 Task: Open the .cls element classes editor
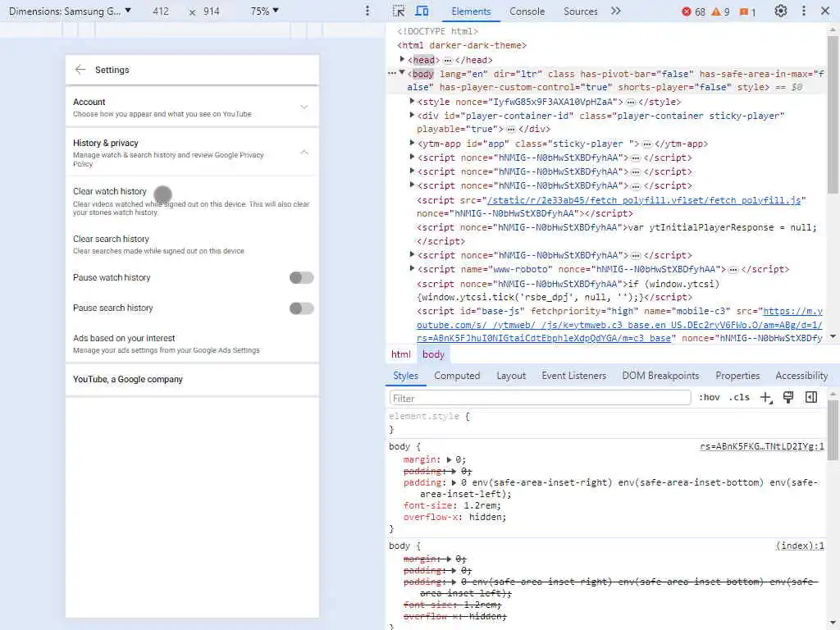pos(739,398)
